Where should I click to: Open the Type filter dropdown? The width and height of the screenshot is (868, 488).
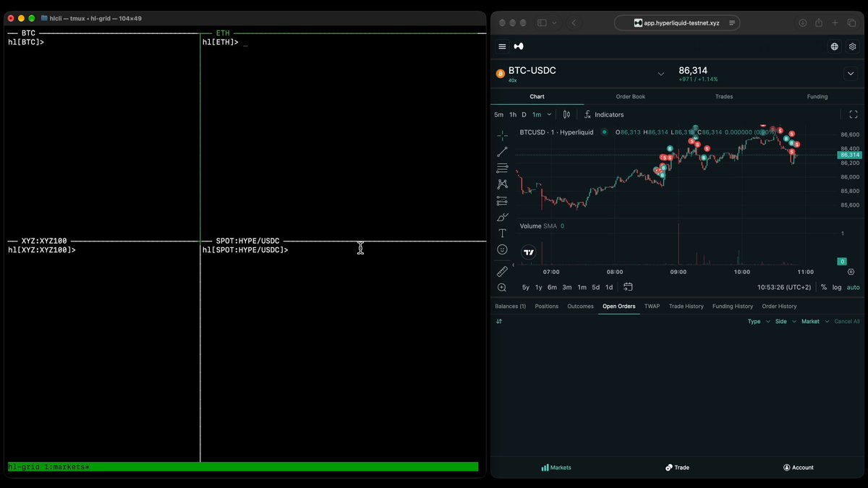[759, 321]
